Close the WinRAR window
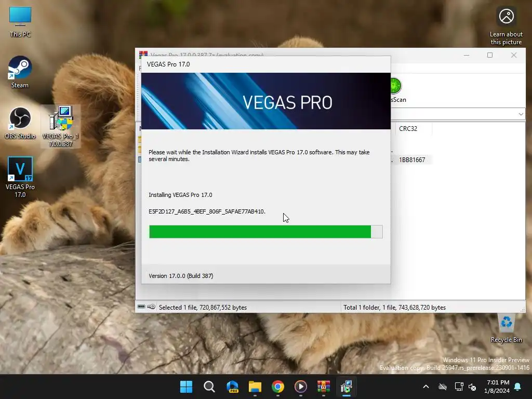532x399 pixels. (514, 55)
